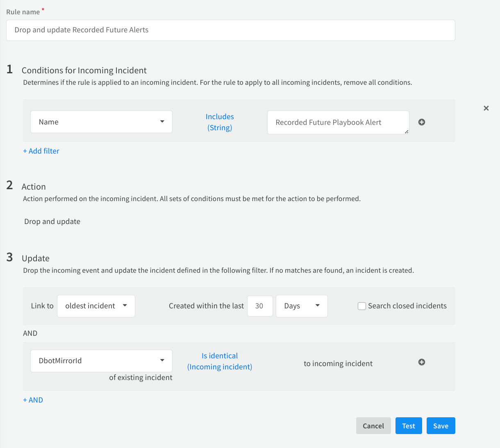Focus the Rule name text field
This screenshot has width=500, height=448.
pos(230,30)
